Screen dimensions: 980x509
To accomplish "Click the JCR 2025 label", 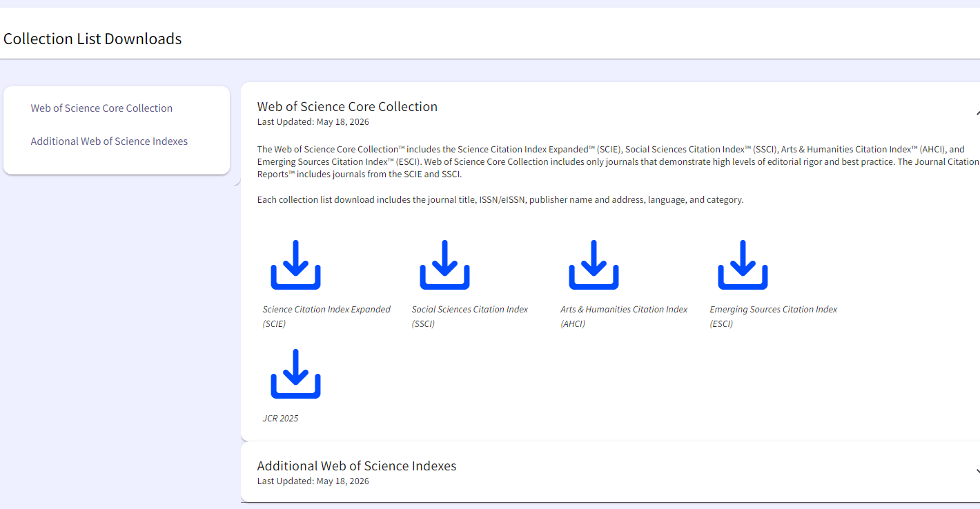I will (280, 419).
